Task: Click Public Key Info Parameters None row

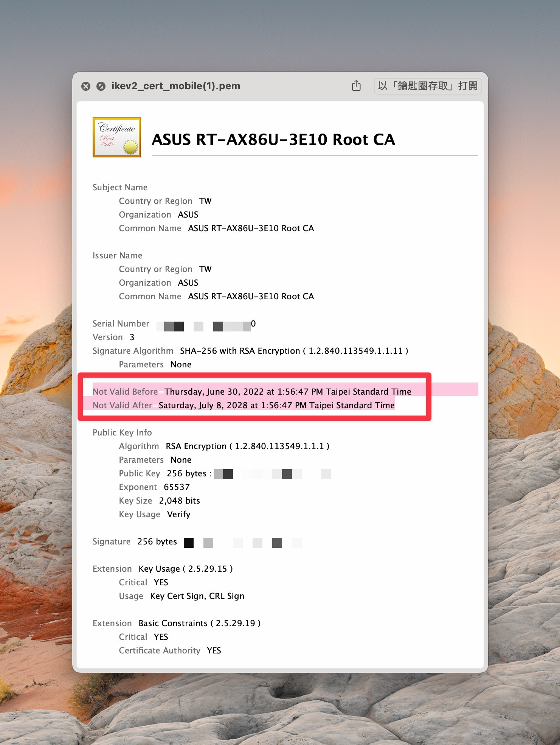Action: 155,460
